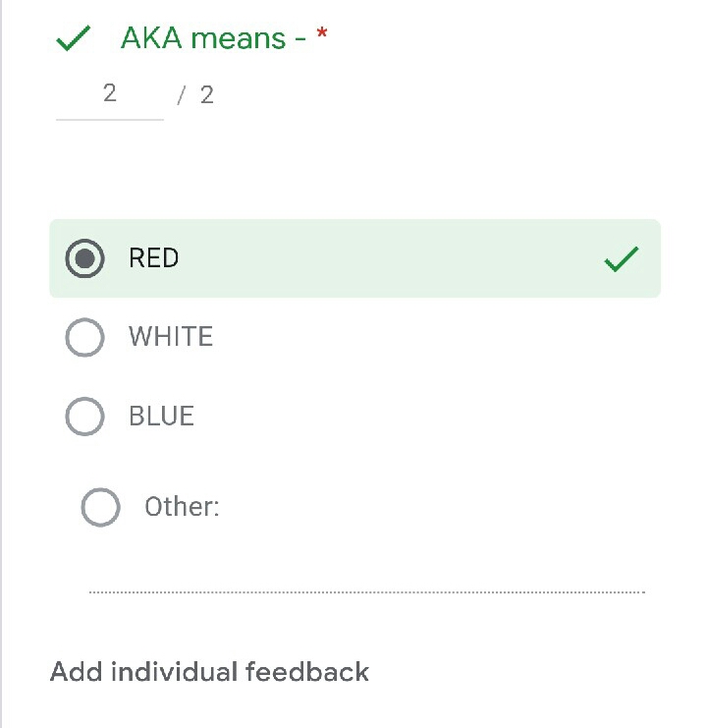Image resolution: width=707 pixels, height=728 pixels.
Task: Choose the BLUE radio button
Action: [x=85, y=417]
